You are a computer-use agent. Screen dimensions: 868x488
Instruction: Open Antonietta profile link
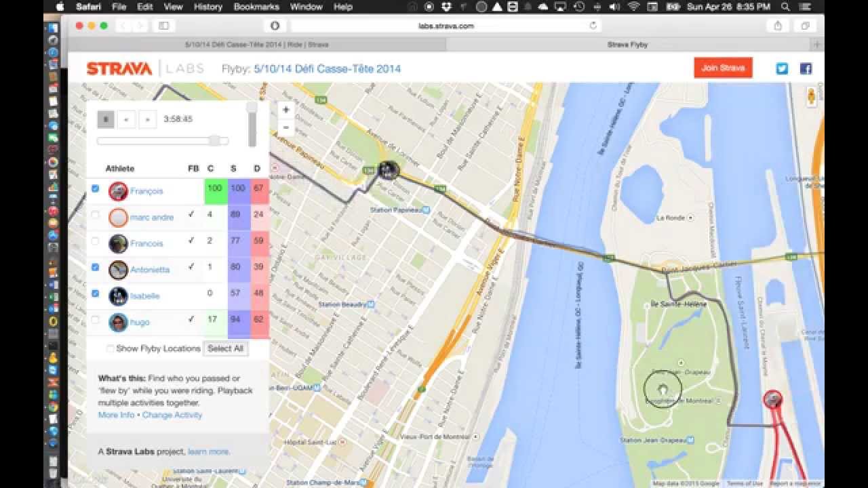150,270
